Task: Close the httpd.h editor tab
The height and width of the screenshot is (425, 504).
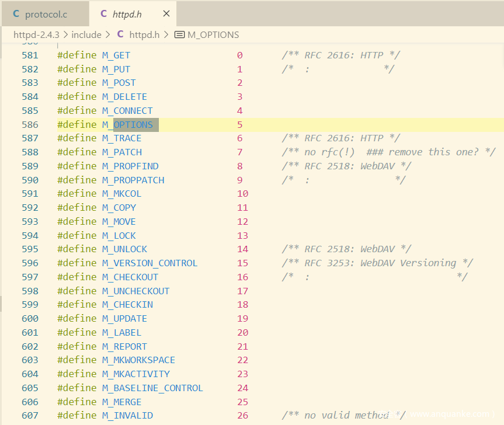Action: [x=166, y=13]
